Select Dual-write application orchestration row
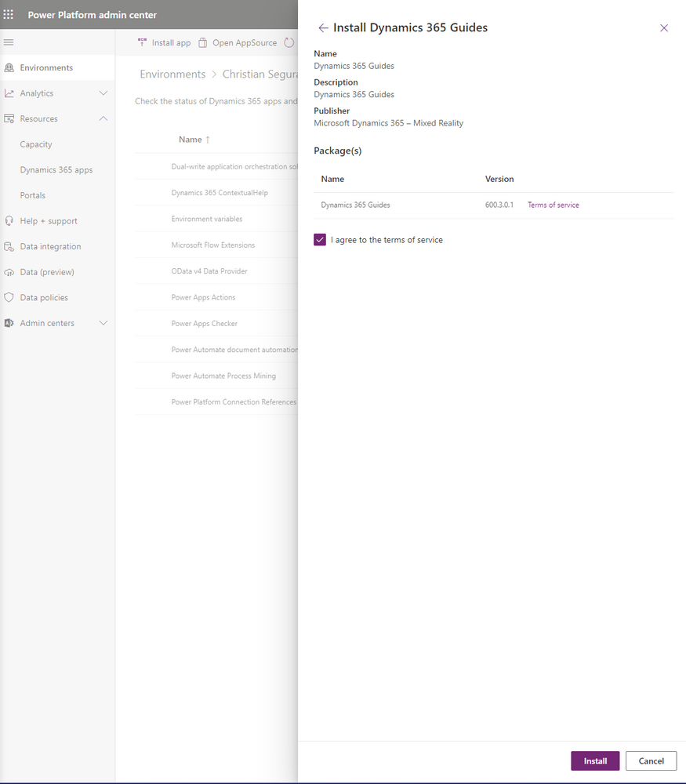 coord(216,166)
